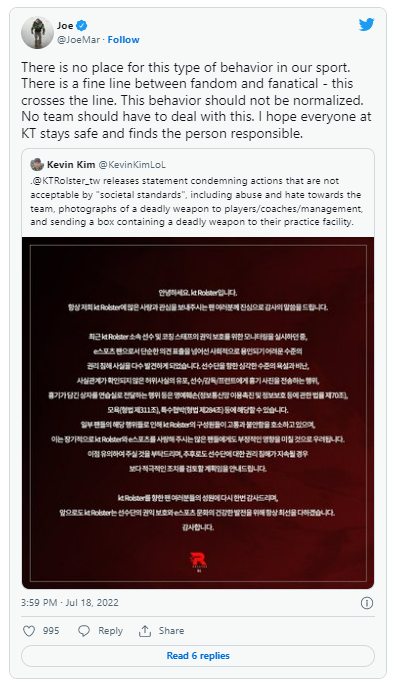The width and height of the screenshot is (396, 682).
Task: Open the Joe display name
Action: pos(65,26)
